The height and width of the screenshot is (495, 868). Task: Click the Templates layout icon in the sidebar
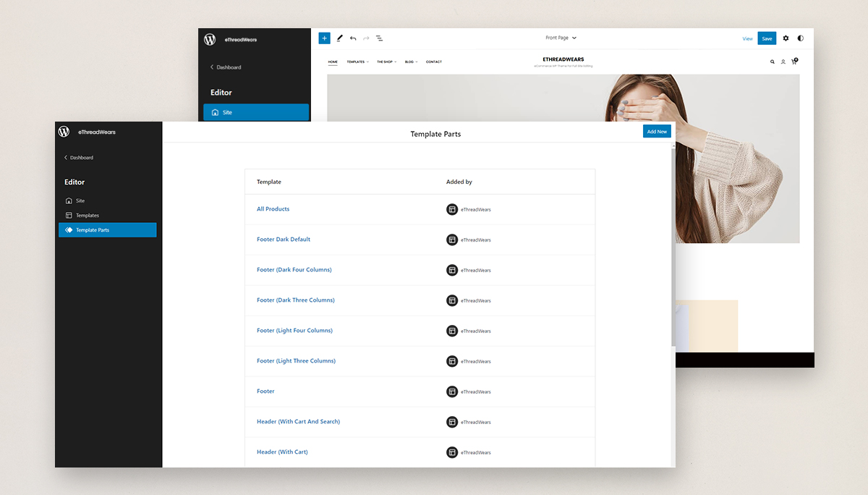coord(69,215)
